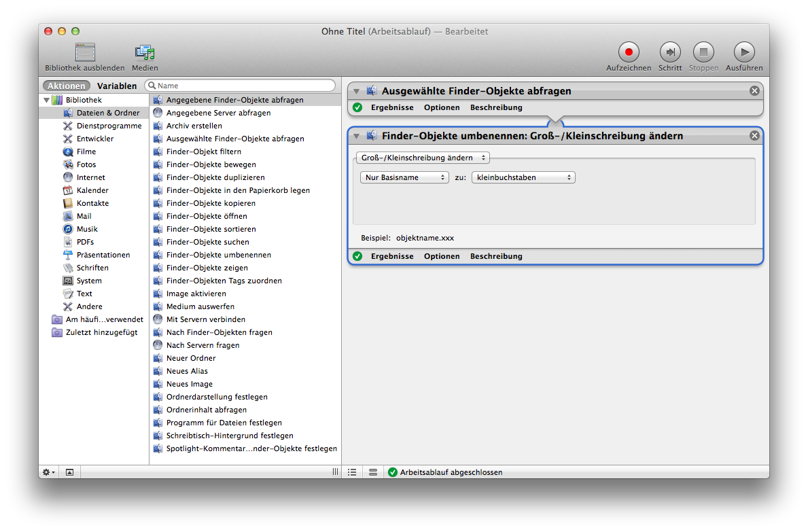Select Dienstprogramme in library list
The image size is (808, 532).
(109, 126)
